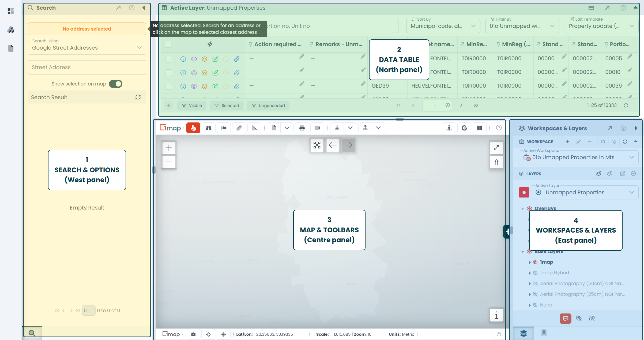Open the Active Workspace dropdown
644x340 pixels.
(x=578, y=157)
